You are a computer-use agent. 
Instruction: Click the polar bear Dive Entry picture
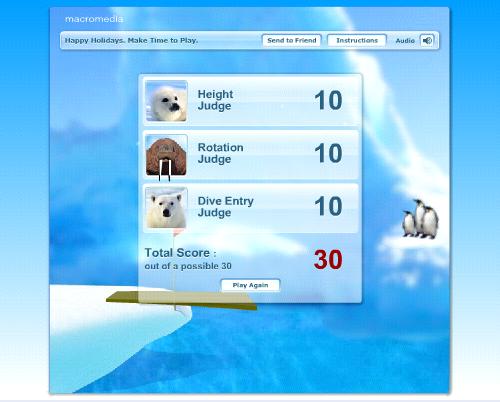tap(166, 208)
